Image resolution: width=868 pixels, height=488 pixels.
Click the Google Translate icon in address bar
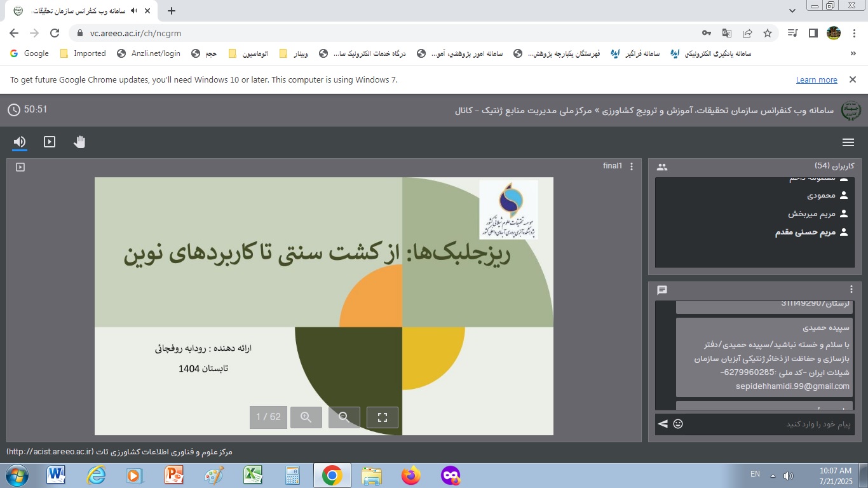(x=727, y=33)
